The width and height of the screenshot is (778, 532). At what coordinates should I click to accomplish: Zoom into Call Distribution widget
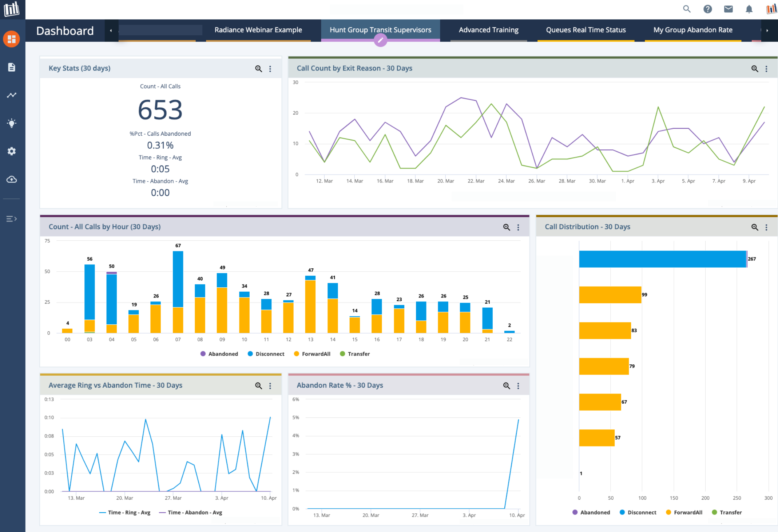click(x=755, y=227)
